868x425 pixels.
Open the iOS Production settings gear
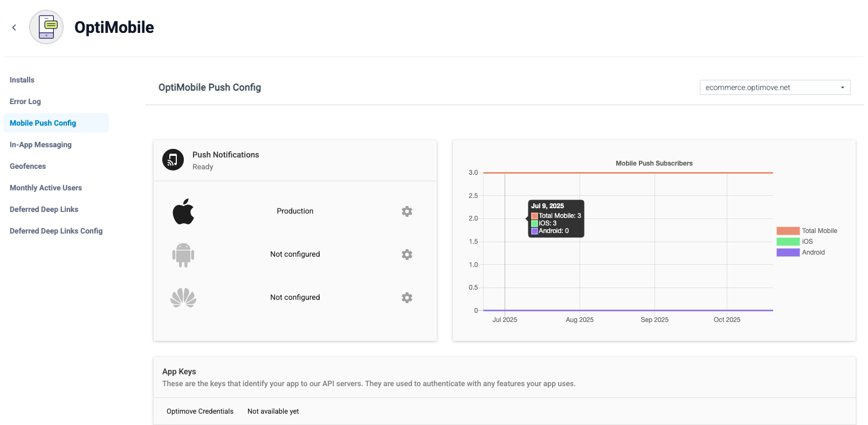[407, 211]
